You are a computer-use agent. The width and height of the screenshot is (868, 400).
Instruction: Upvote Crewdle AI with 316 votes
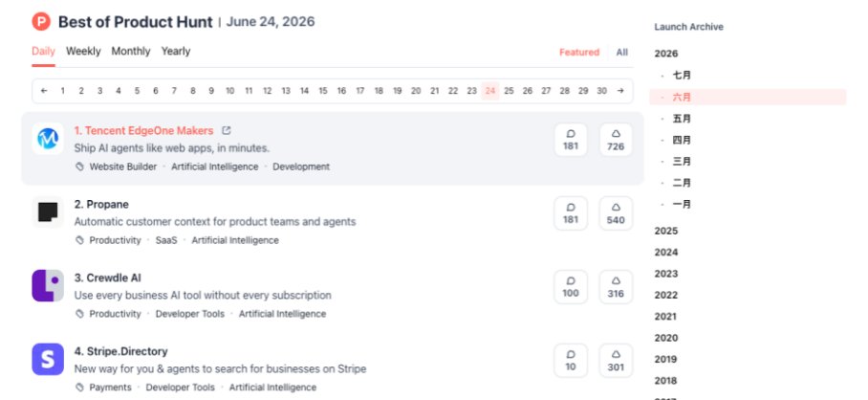[x=616, y=287]
